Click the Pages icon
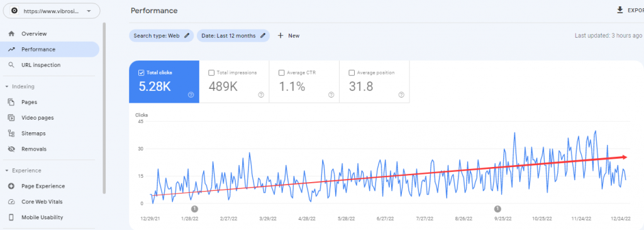Image resolution: width=644 pixels, height=230 pixels. pos(11,102)
